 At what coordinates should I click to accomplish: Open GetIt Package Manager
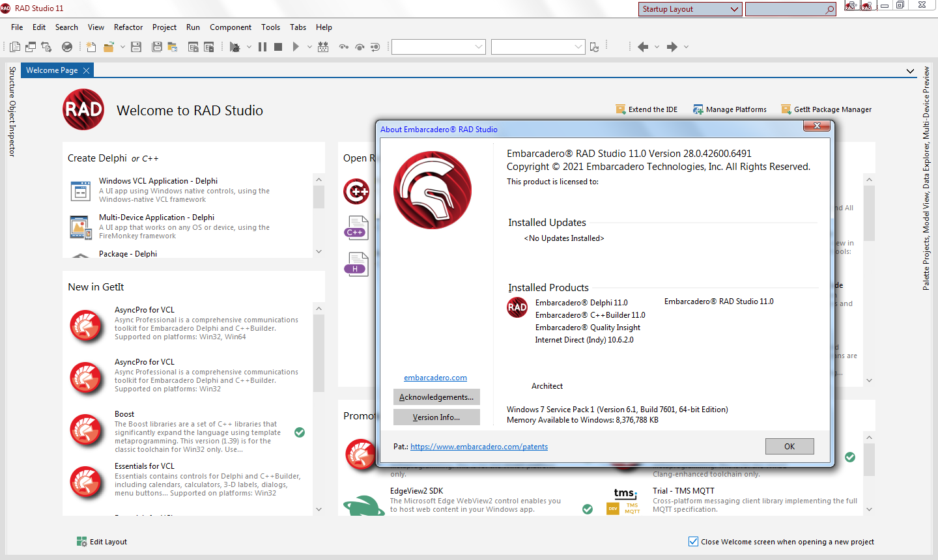tap(826, 109)
